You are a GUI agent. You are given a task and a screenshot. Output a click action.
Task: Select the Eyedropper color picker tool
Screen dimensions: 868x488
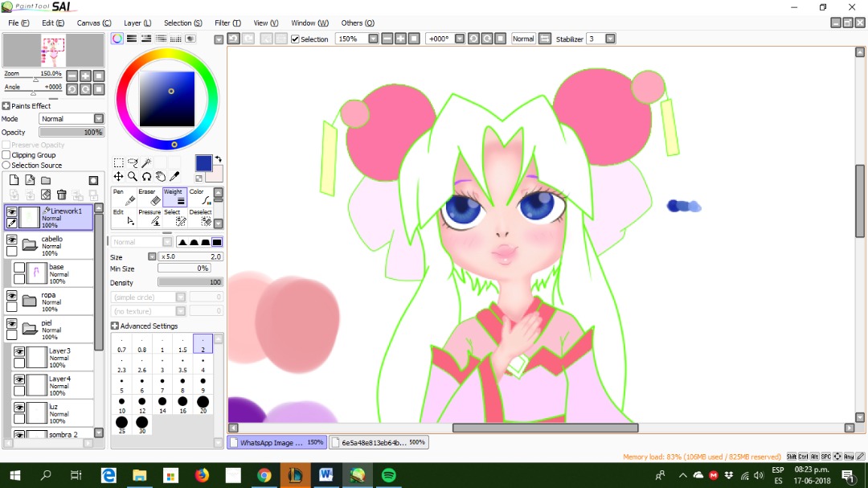coord(174,176)
